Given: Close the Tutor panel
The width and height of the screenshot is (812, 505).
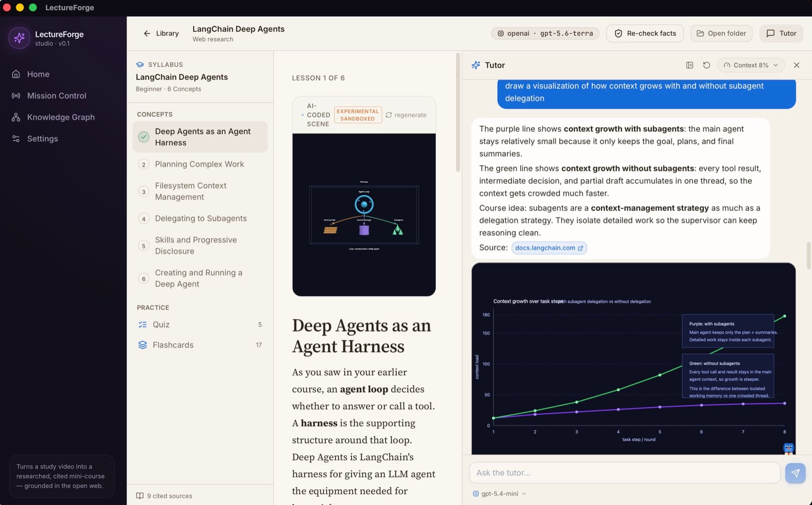Looking at the screenshot, I should [797, 65].
